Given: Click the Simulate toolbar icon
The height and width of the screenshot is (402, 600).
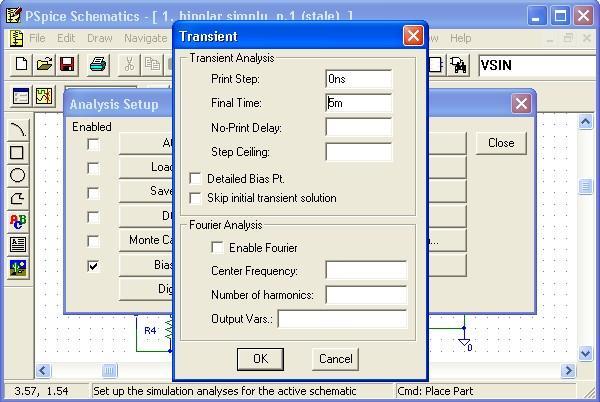Looking at the screenshot, I should click(x=44, y=96).
